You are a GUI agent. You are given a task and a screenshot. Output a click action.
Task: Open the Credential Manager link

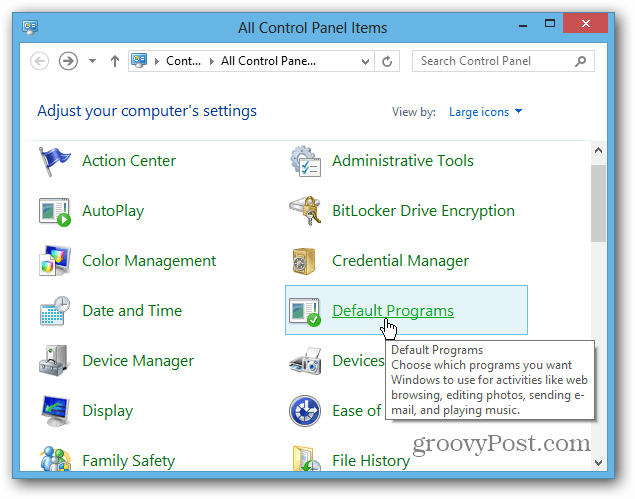point(400,261)
